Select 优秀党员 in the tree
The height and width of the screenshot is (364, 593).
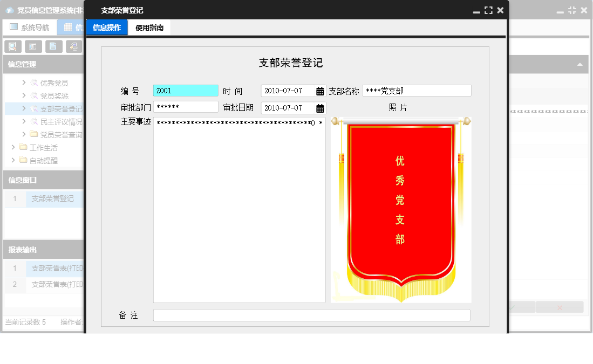54,83
